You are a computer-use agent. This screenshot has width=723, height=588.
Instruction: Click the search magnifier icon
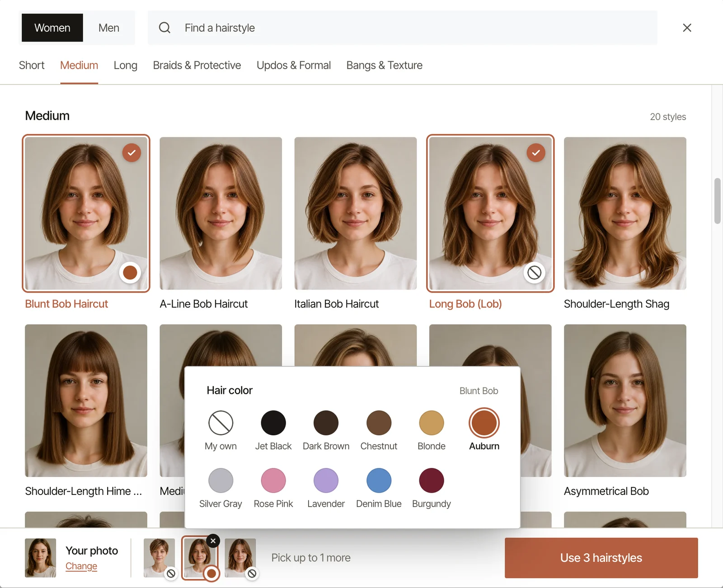(x=164, y=28)
